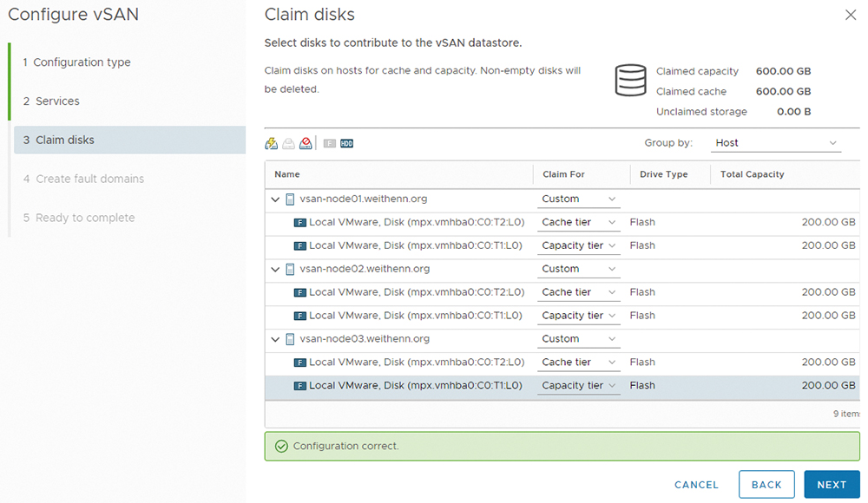Sort by the Name column header
Screen dimensions: 868x503
(x=287, y=174)
